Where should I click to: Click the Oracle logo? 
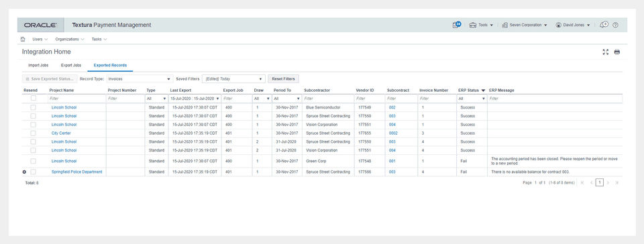click(40, 25)
